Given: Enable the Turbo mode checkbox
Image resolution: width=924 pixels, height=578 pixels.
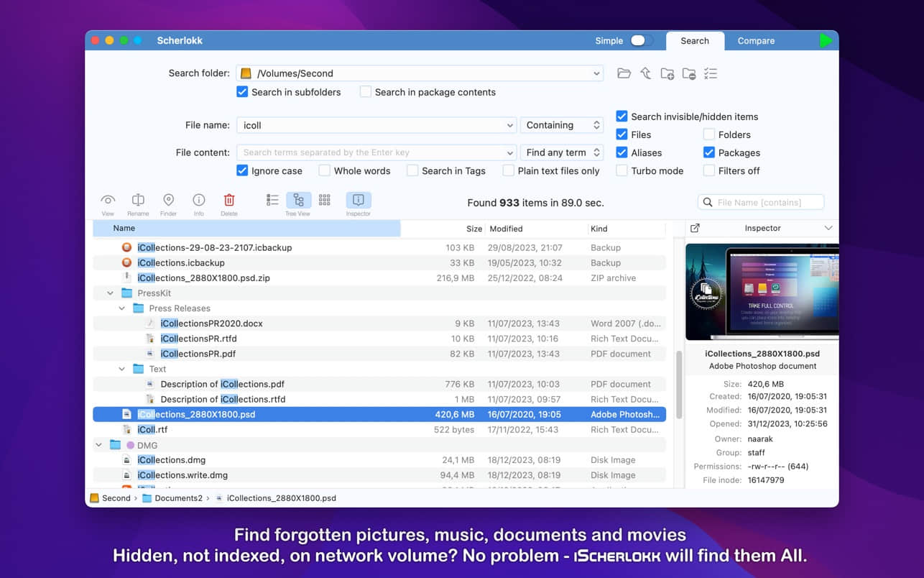Looking at the screenshot, I should coord(622,171).
